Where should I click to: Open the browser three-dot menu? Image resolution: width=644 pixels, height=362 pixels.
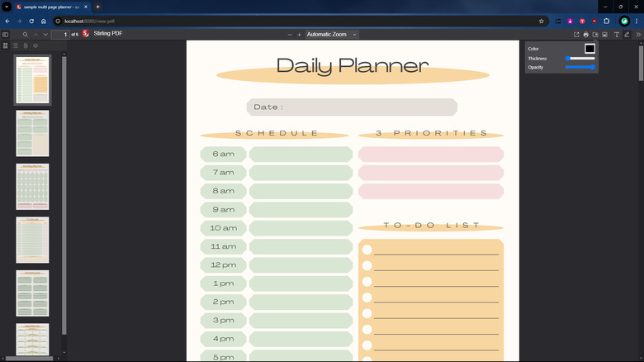637,21
